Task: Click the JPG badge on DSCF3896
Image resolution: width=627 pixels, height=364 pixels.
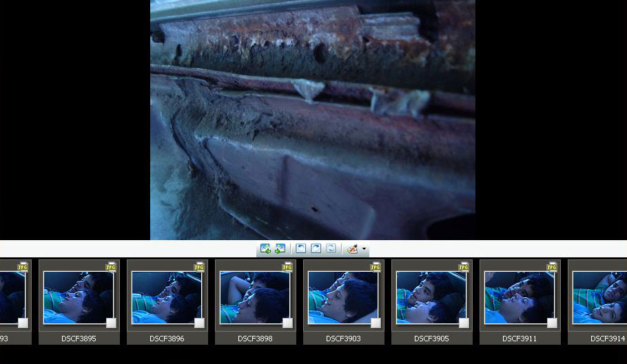Action: tap(199, 267)
